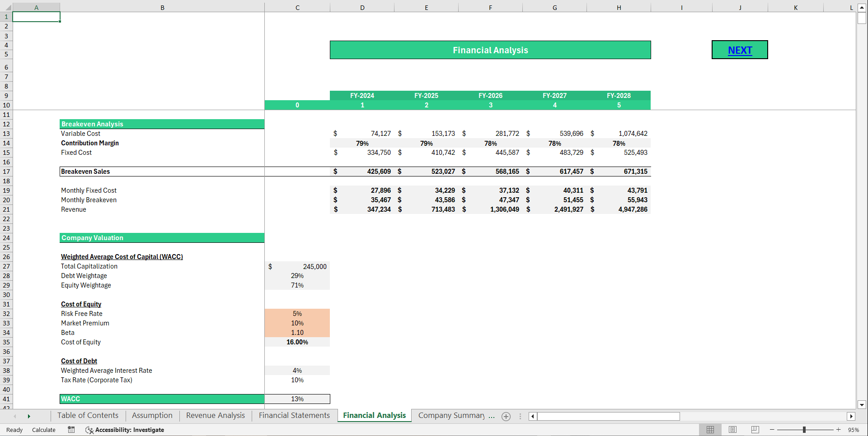Add a new worksheet with plus icon

(x=506, y=417)
